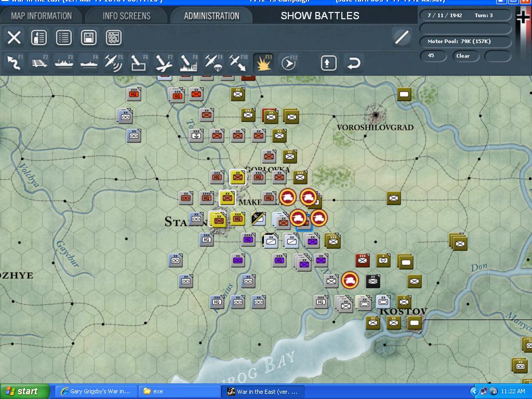
Task: Click the floppy disk save game icon
Action: coord(88,37)
